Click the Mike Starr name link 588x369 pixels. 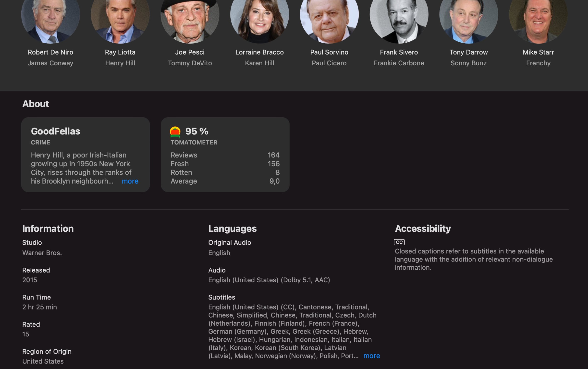[538, 52]
